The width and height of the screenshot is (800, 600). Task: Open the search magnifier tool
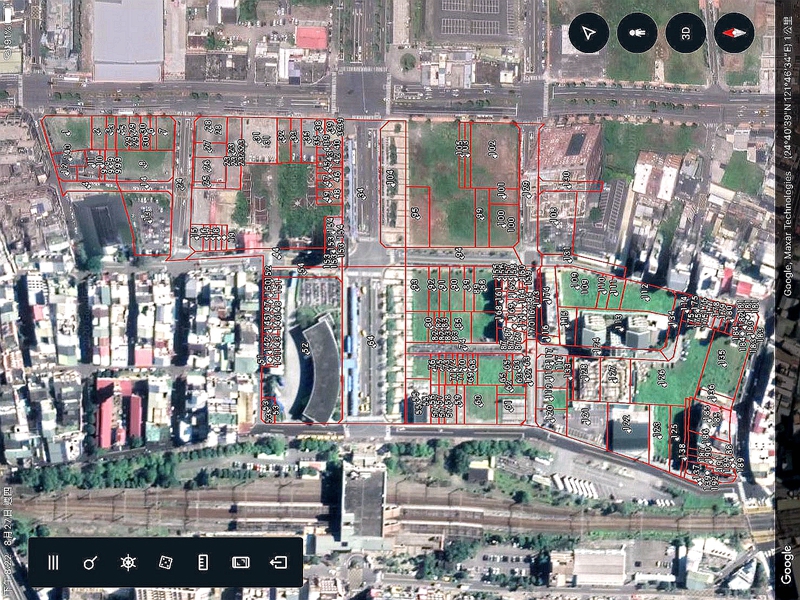click(x=90, y=563)
